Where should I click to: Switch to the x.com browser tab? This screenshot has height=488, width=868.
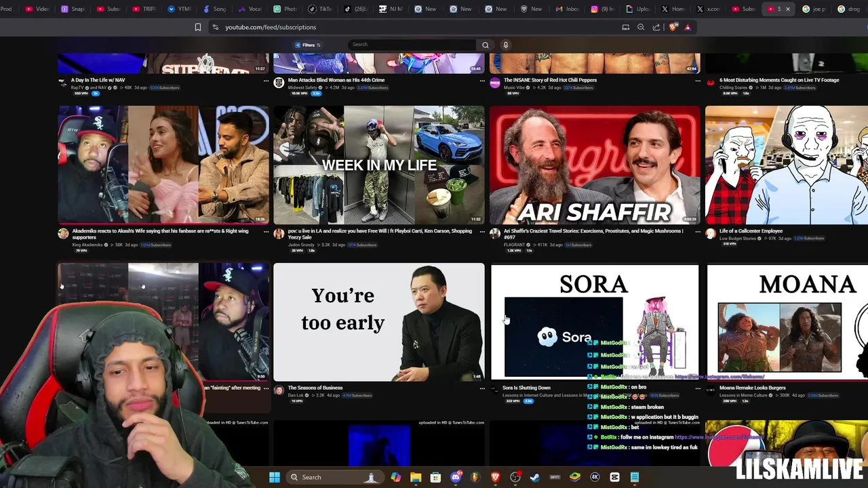pyautogui.click(x=709, y=9)
